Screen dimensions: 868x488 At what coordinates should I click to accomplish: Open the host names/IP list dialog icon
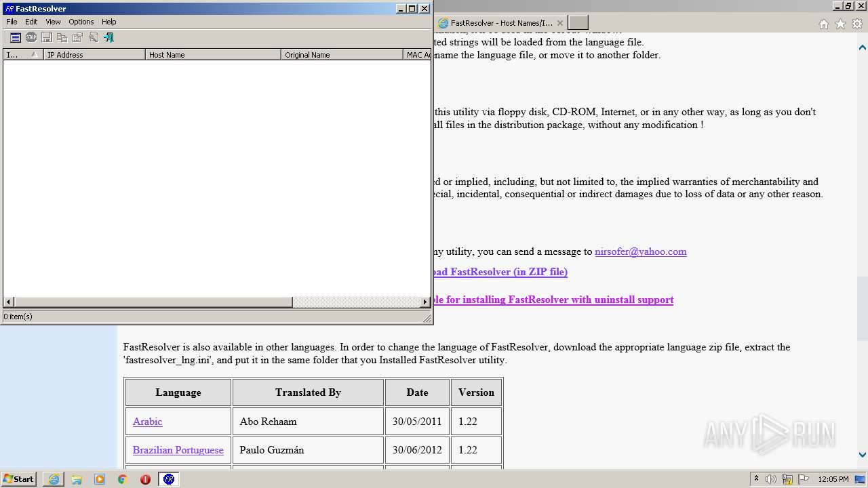15,37
